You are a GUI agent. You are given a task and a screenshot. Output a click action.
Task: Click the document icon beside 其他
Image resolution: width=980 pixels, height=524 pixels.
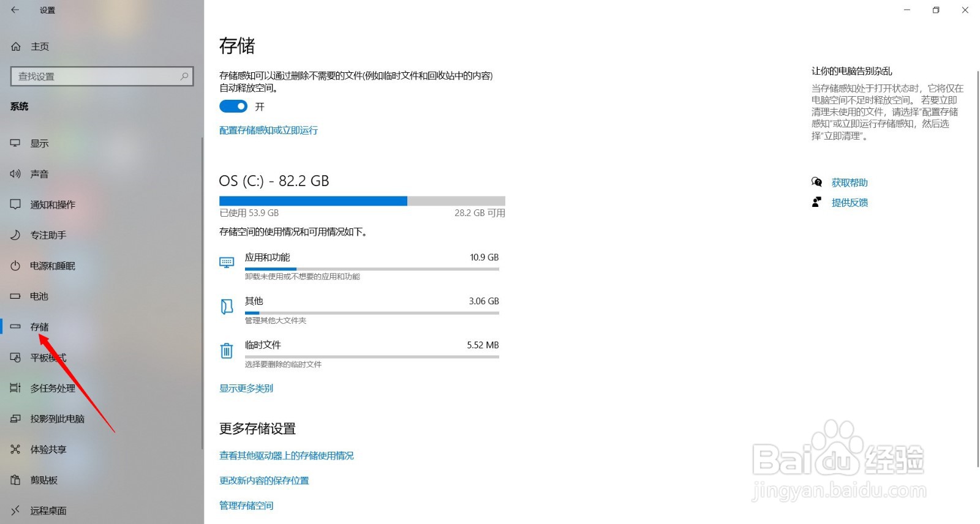227,306
